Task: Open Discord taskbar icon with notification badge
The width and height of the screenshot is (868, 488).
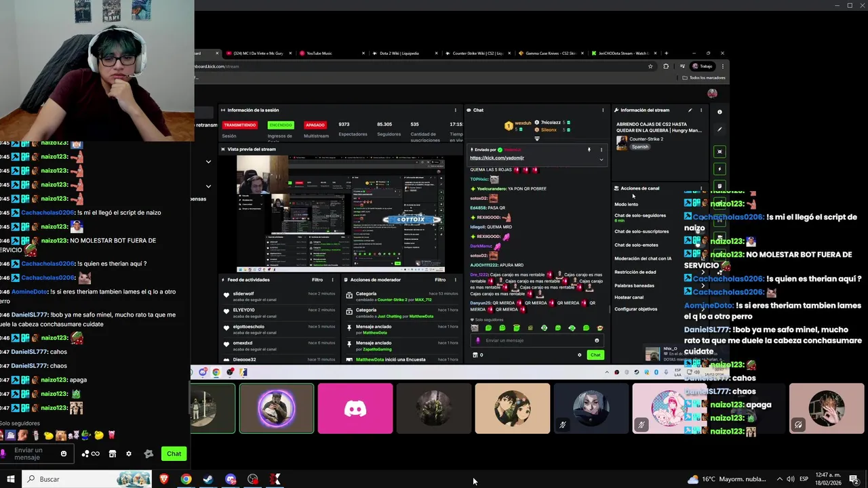Action: pyautogui.click(x=231, y=479)
